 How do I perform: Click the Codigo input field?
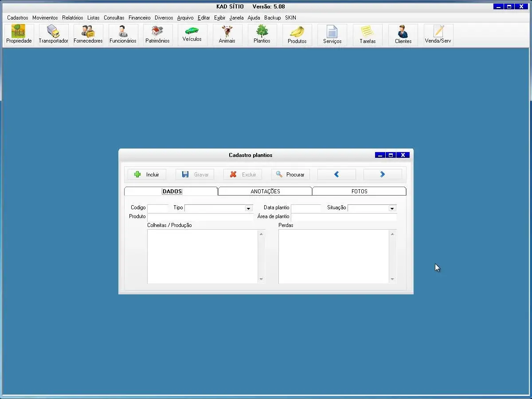click(x=158, y=208)
